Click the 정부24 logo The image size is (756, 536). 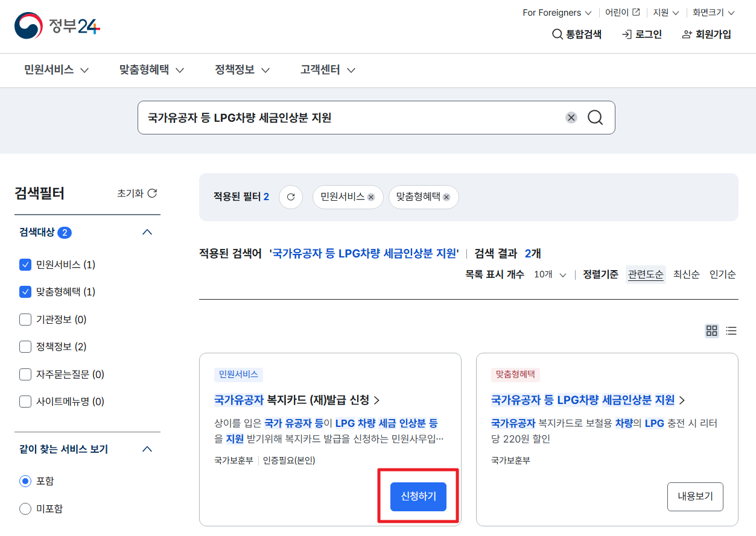(x=56, y=26)
